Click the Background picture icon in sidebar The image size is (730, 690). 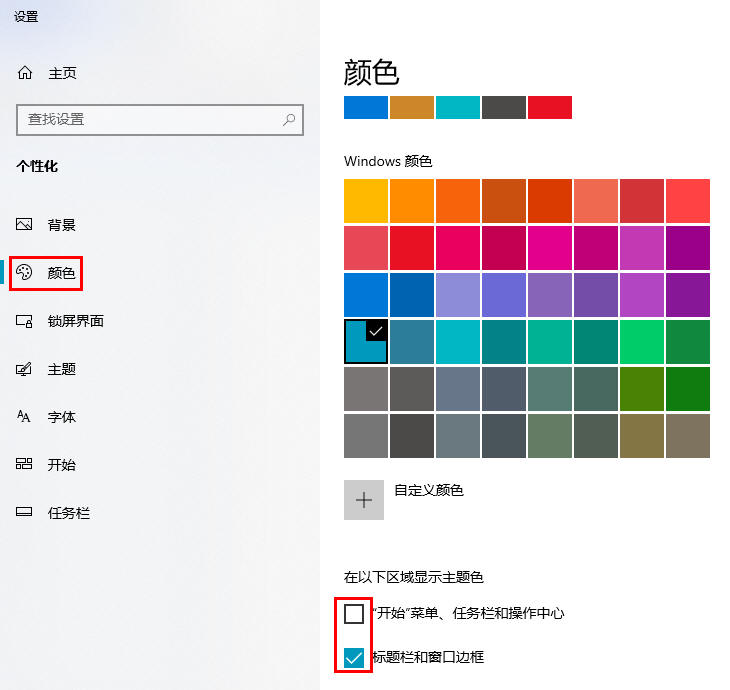coord(26,225)
